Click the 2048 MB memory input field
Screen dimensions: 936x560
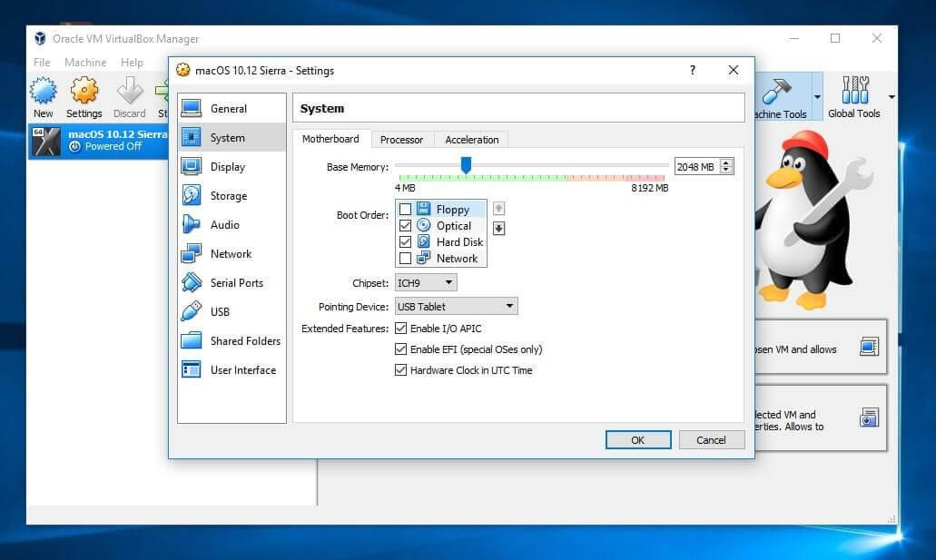(x=697, y=167)
